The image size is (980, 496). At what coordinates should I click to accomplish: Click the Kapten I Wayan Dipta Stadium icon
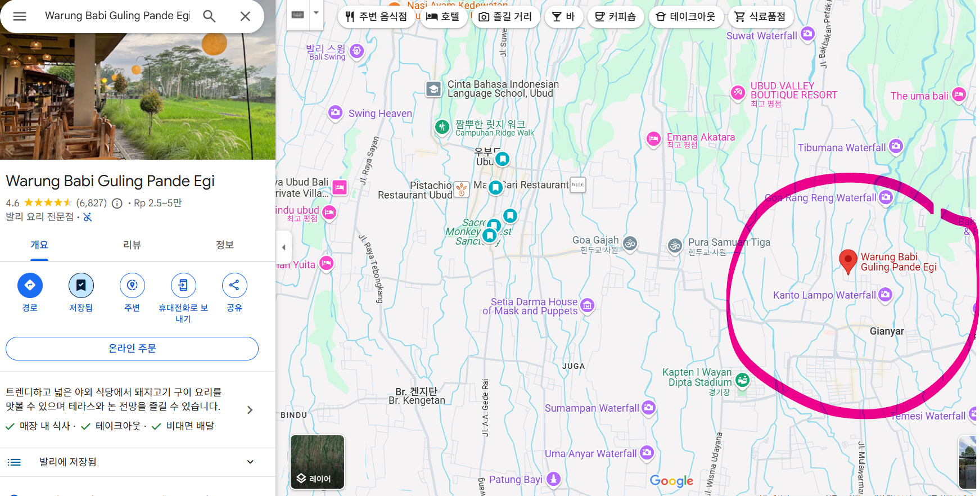742,381
